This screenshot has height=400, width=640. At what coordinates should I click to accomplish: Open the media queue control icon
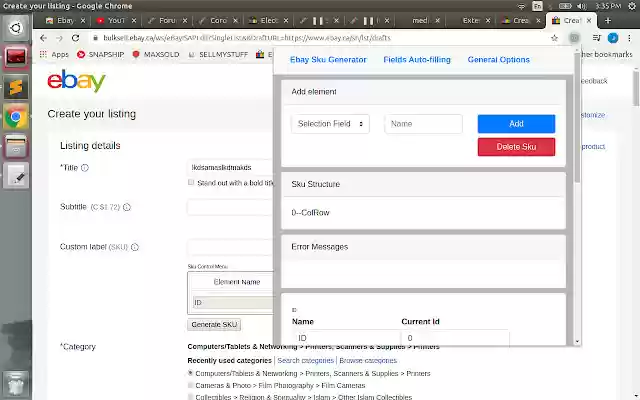(596, 38)
